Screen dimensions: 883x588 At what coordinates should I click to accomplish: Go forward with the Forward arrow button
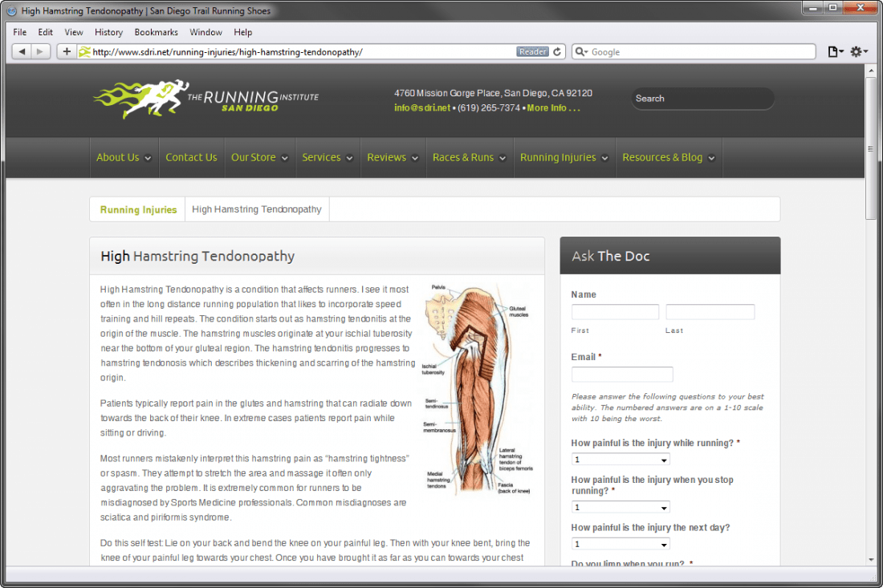(x=40, y=52)
